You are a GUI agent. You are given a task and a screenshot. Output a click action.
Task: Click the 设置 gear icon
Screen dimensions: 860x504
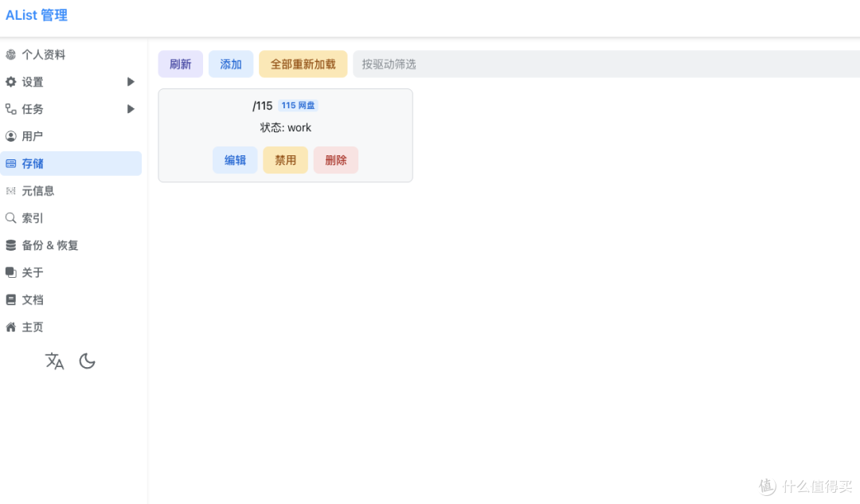(x=10, y=82)
